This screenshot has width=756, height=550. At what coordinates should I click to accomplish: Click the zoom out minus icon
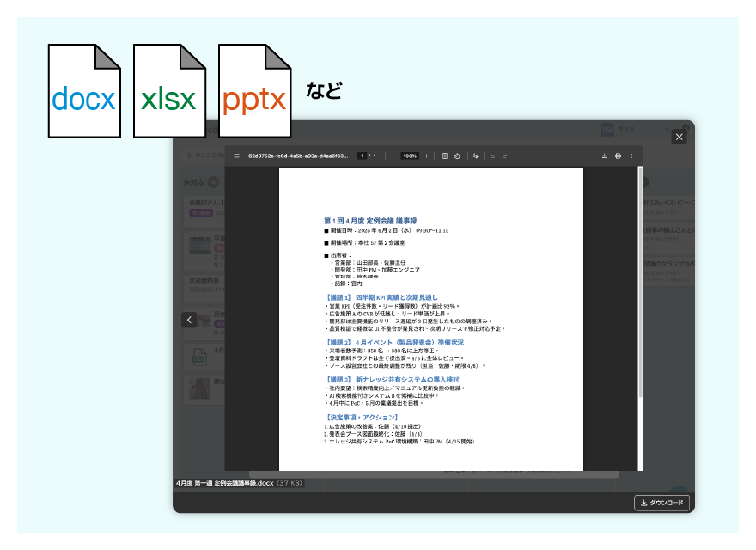pyautogui.click(x=393, y=156)
